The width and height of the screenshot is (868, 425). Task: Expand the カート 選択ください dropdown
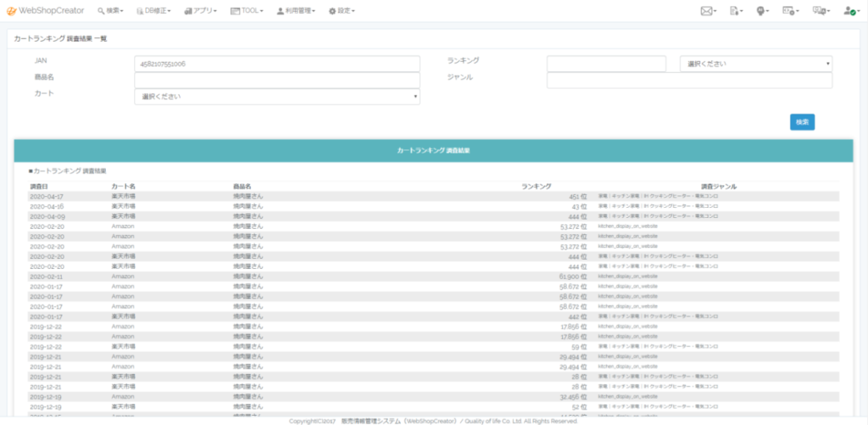[277, 97]
